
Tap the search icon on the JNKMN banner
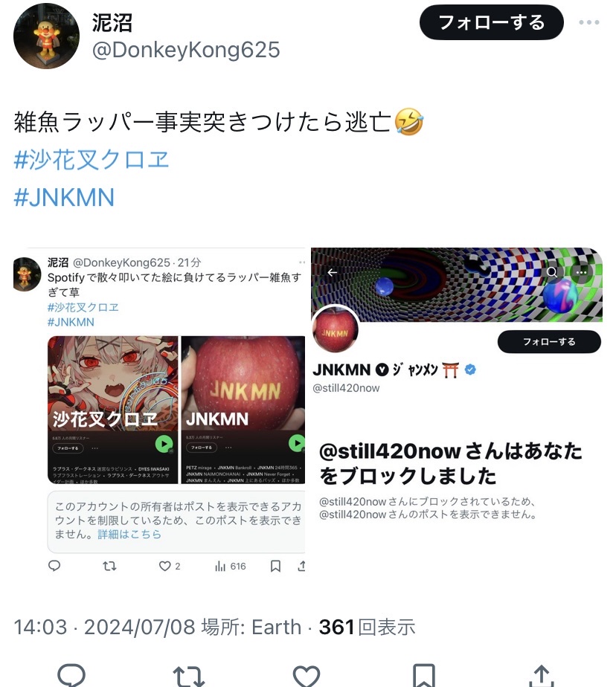pyautogui.click(x=551, y=272)
